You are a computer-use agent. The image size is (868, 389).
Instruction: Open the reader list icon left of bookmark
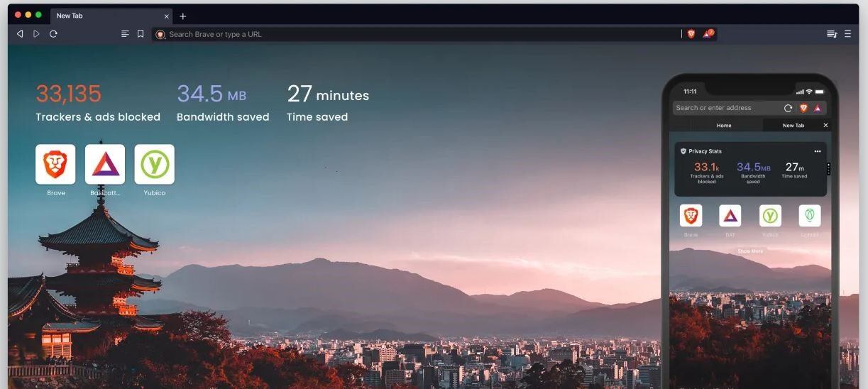point(125,34)
